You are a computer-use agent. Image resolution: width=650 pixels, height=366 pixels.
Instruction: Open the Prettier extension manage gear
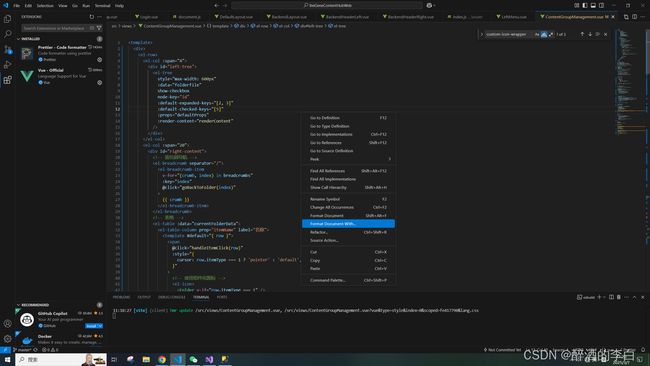tap(99, 60)
